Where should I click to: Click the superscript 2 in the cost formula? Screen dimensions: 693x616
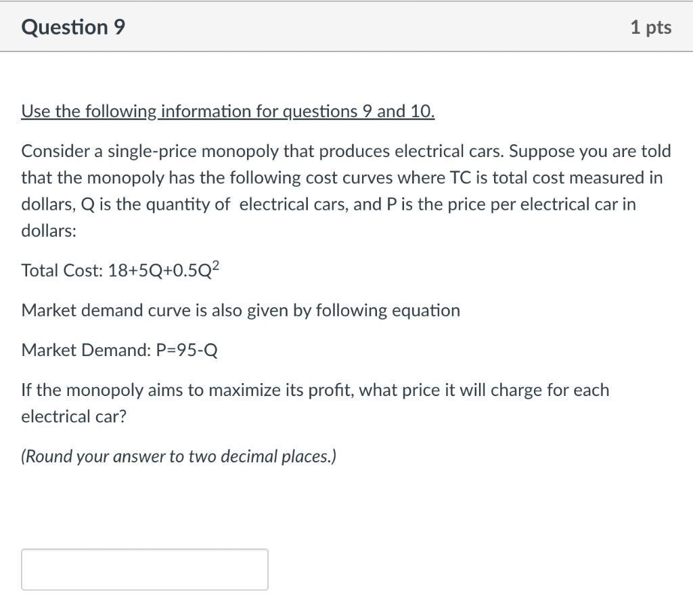pos(215,265)
